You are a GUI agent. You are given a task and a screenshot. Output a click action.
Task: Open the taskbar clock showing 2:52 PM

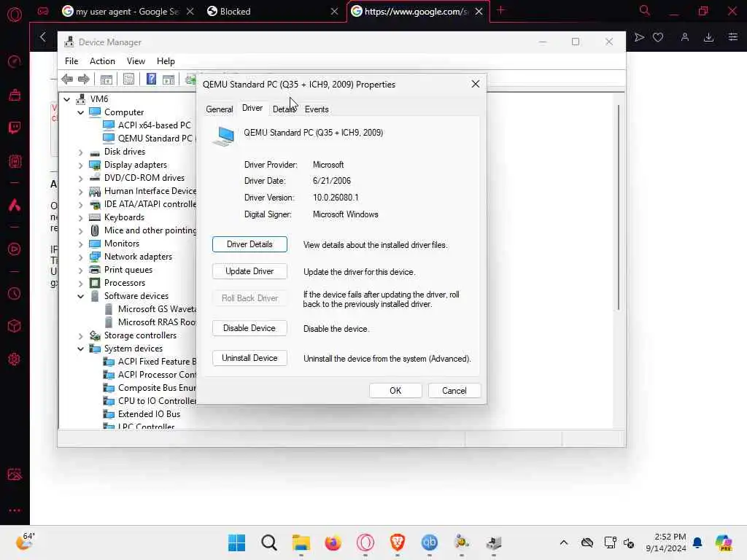pos(666,542)
